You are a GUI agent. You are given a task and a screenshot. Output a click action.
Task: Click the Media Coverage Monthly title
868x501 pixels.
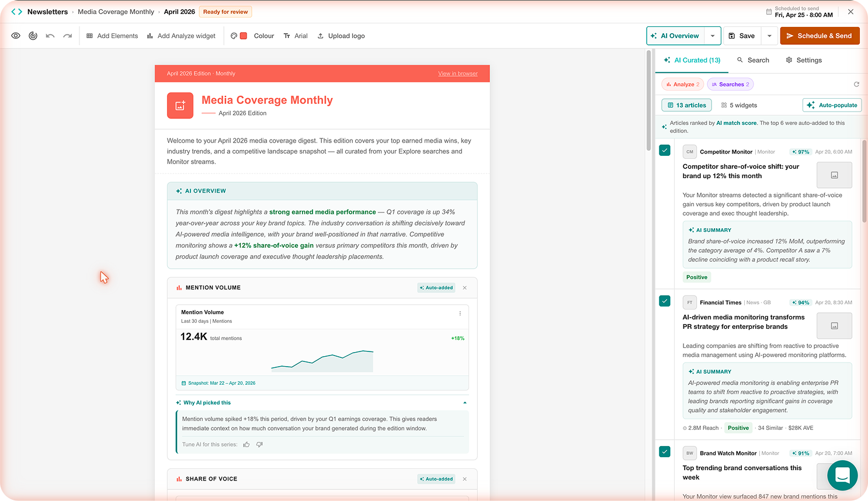[267, 100]
